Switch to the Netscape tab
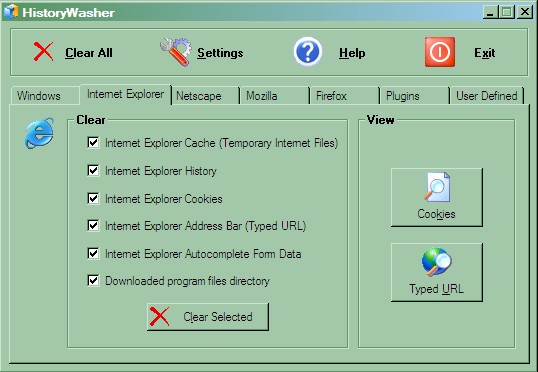 [205, 96]
